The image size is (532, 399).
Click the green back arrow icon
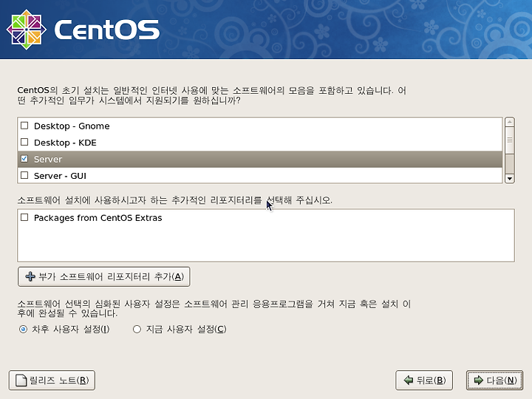tap(409, 380)
